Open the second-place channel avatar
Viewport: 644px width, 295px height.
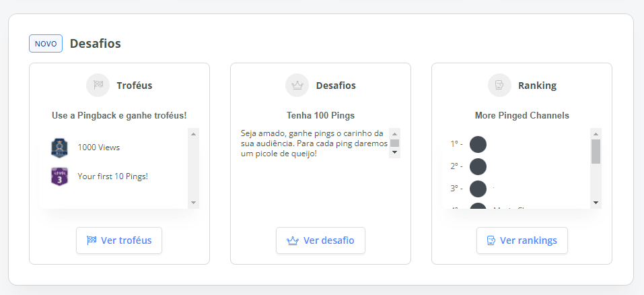coord(478,166)
